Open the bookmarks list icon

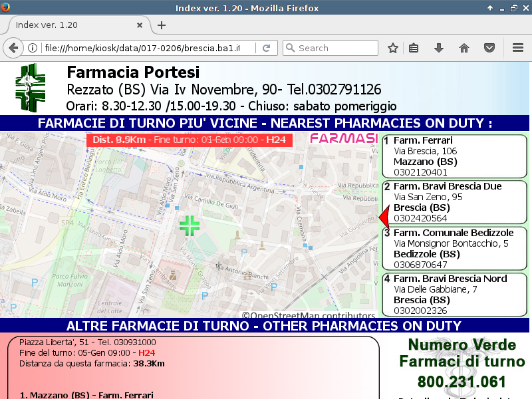[x=414, y=48]
